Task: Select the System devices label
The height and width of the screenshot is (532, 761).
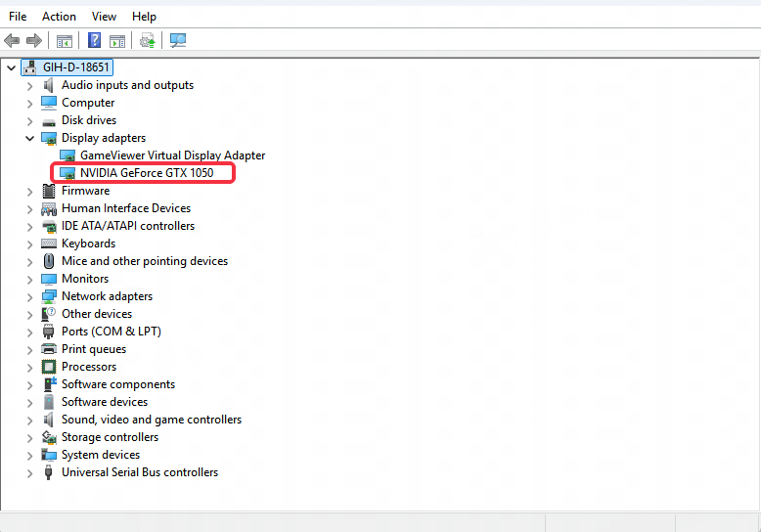Action: pos(101,455)
